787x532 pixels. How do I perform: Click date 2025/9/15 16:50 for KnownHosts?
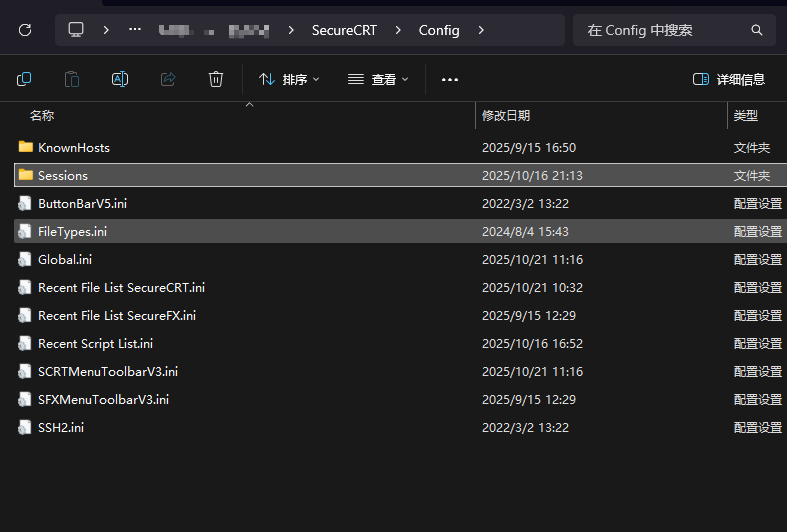(x=529, y=148)
